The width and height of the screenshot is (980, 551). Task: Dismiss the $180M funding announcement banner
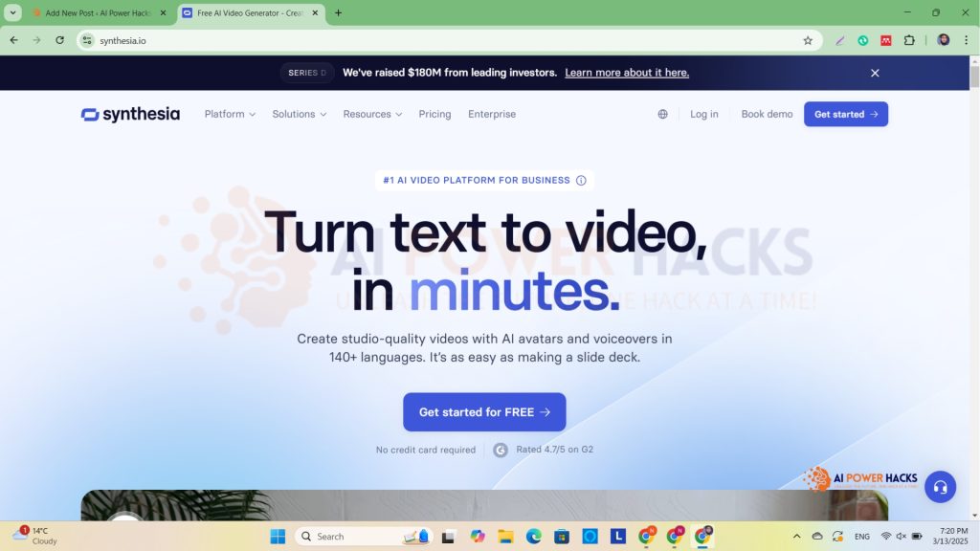(875, 73)
